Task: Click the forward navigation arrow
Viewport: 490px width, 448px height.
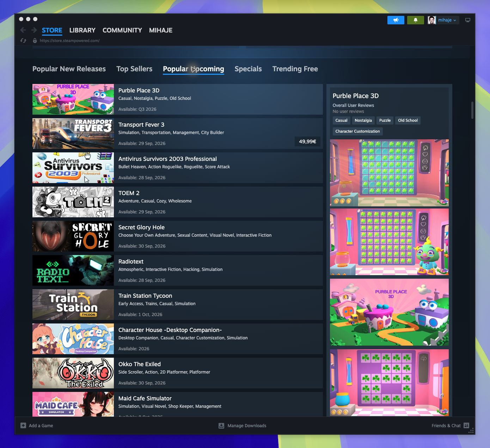Action: (34, 30)
